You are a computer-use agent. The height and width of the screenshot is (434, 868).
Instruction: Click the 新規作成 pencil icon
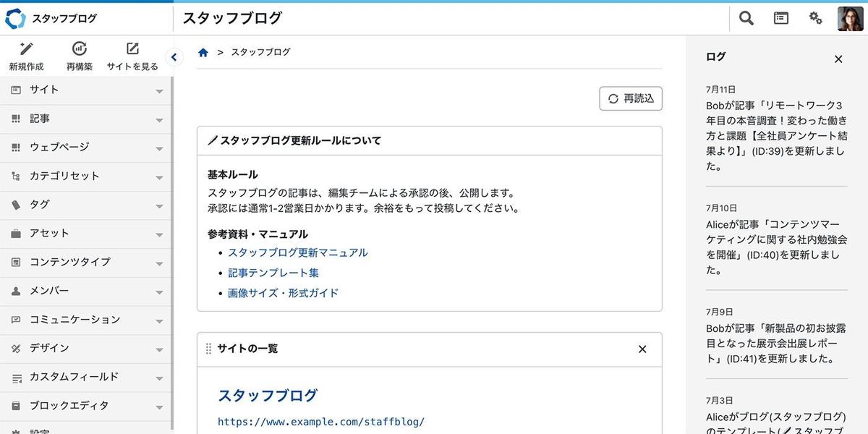click(27, 49)
